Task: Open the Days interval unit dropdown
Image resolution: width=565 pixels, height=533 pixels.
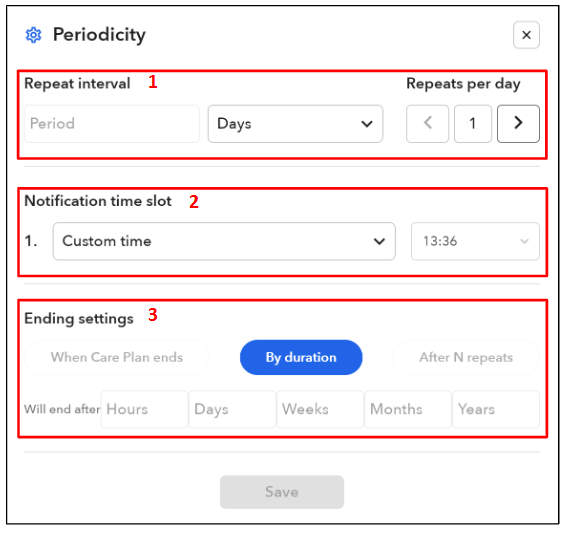Action: click(x=295, y=124)
